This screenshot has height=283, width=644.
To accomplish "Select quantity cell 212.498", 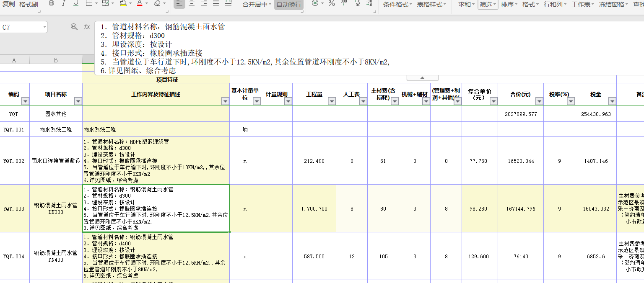I will point(314,161).
